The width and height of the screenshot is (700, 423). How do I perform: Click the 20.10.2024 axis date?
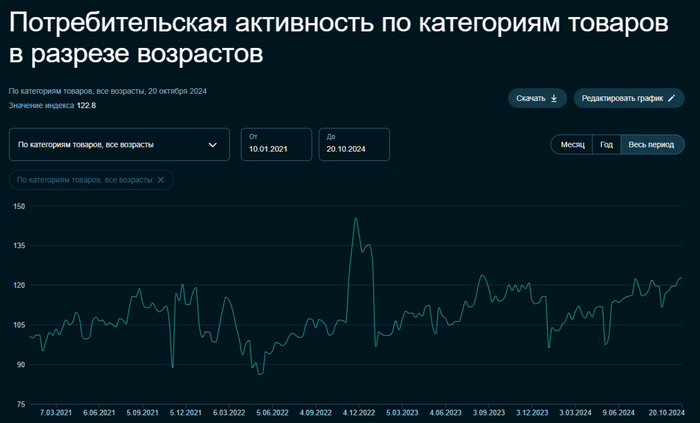[667, 413]
